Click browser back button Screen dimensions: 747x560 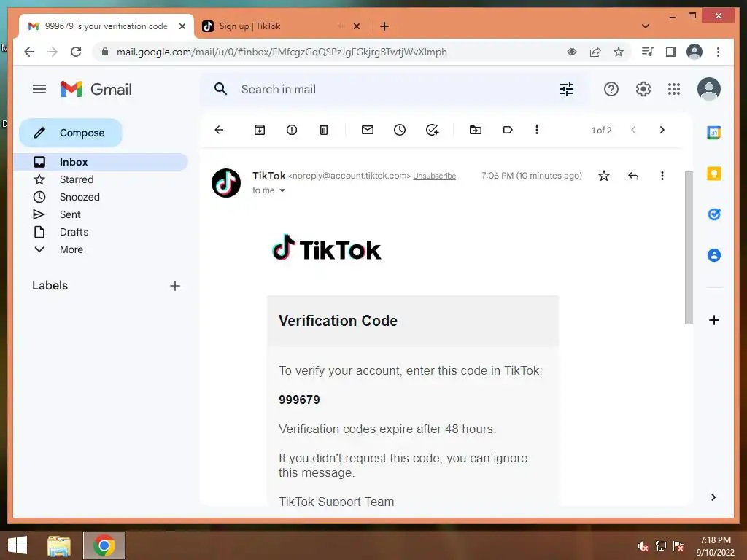29,52
